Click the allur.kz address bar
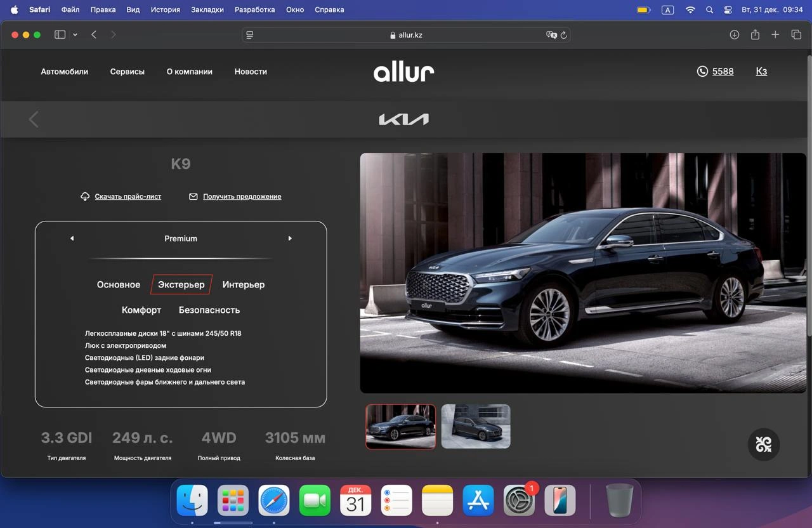Viewport: 812px width, 528px height. tap(406, 35)
